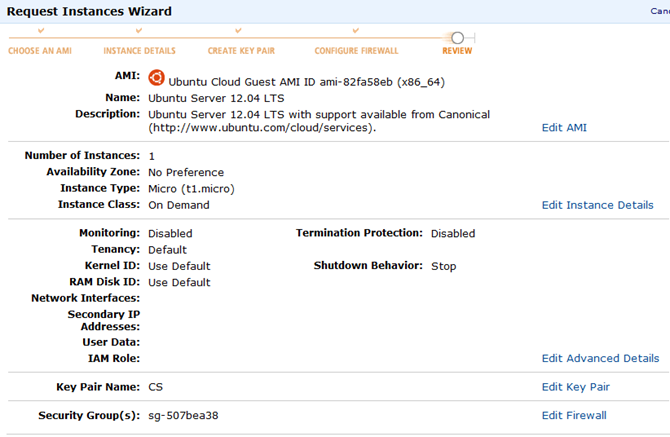Open the Edit Instance Details link

[x=597, y=205]
